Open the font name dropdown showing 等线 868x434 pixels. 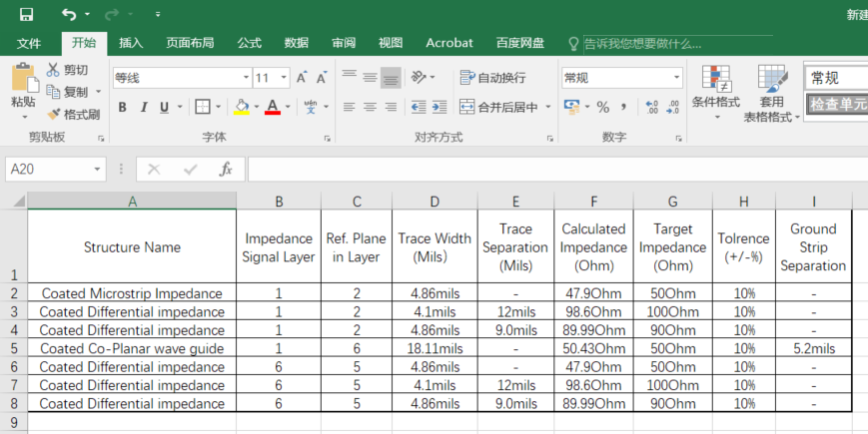[246, 78]
